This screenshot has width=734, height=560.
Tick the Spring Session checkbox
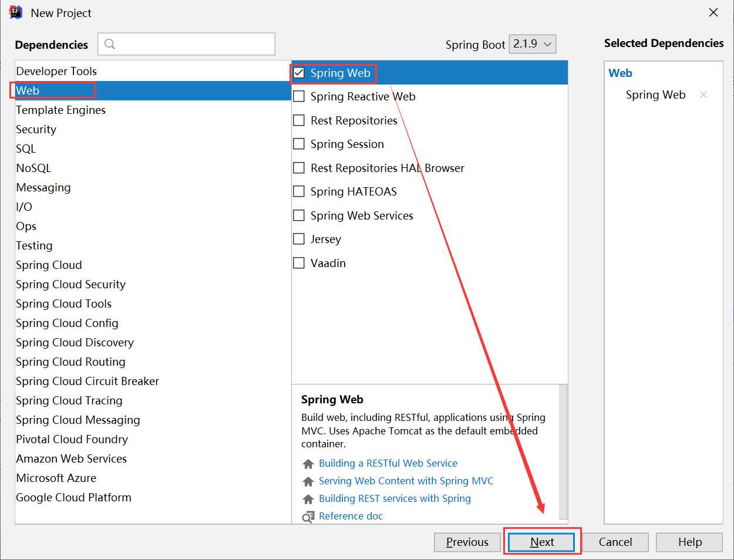click(x=299, y=144)
